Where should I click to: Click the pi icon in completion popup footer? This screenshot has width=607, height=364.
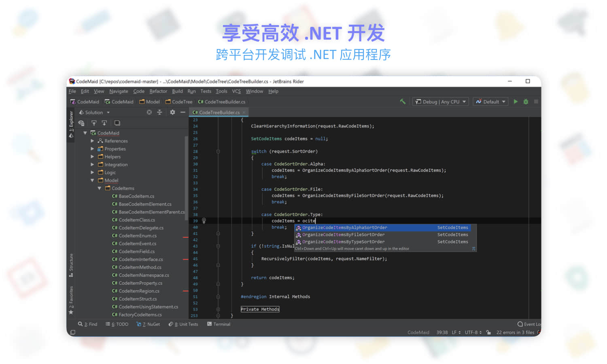(x=473, y=249)
